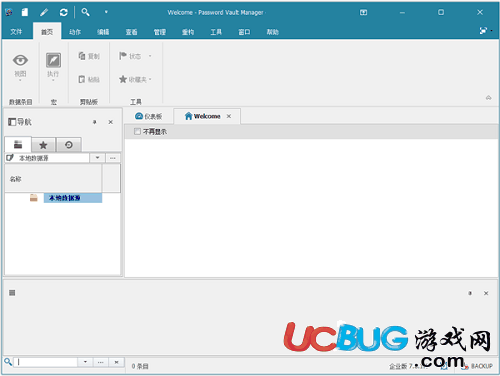Click the search magnifier in title bar
The width and height of the screenshot is (500, 376).
[x=85, y=12]
